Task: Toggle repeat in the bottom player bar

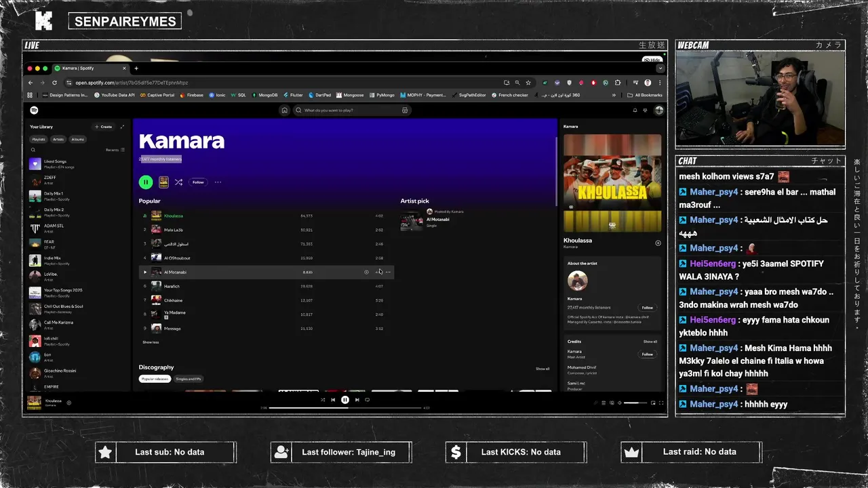Action: 368,400
